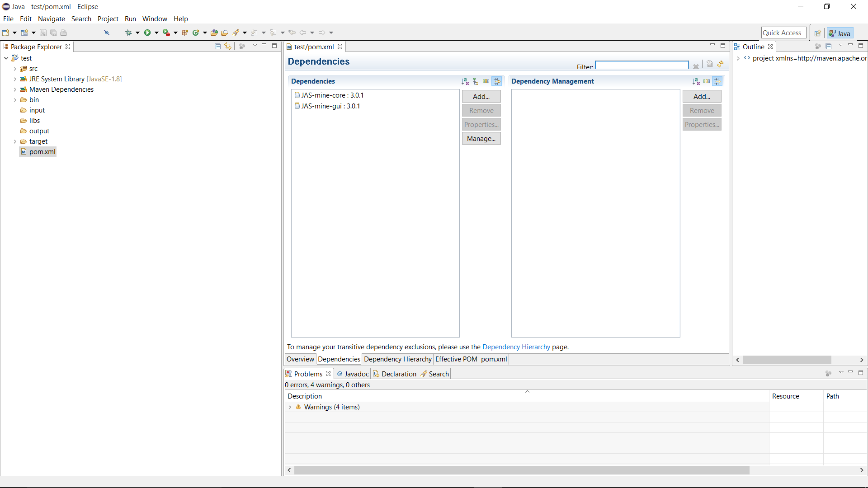Click the Manage... button
This screenshot has height=488, width=868.
(481, 139)
